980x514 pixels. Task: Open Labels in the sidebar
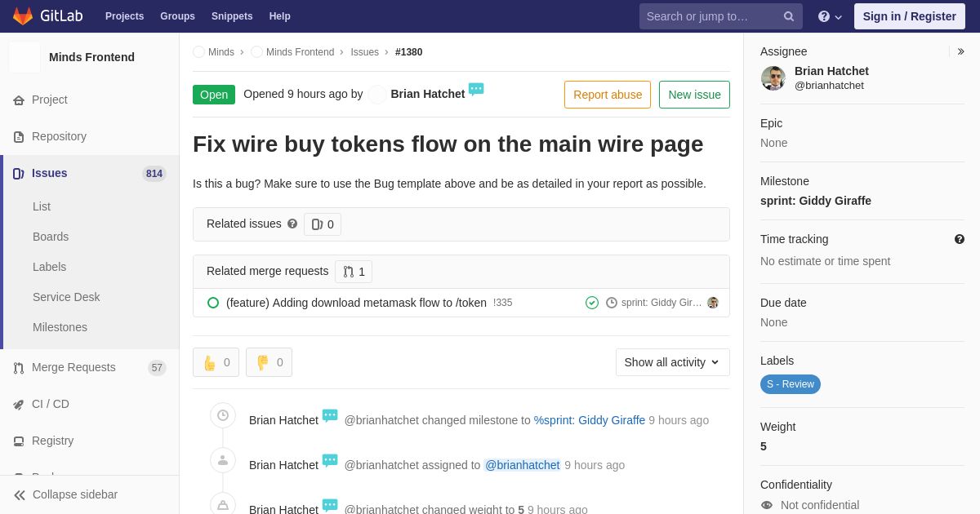pos(50,267)
